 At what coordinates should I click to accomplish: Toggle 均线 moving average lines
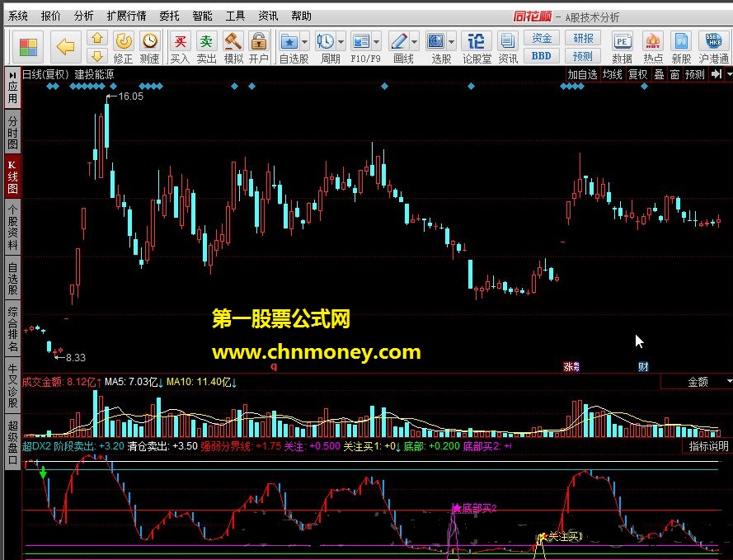(x=612, y=74)
